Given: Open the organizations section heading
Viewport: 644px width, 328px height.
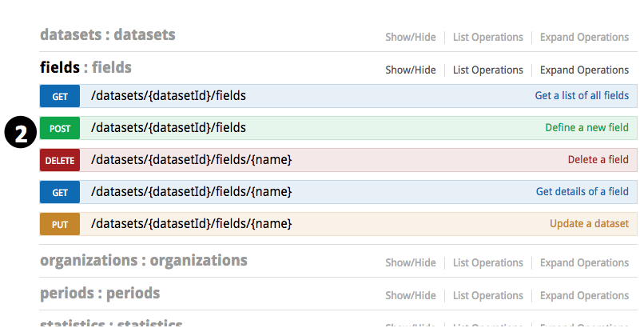Looking at the screenshot, I should pos(143,261).
